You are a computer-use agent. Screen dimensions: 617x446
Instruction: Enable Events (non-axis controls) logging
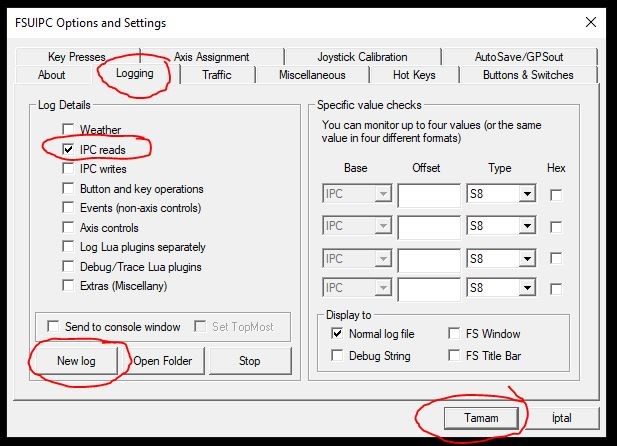68,207
